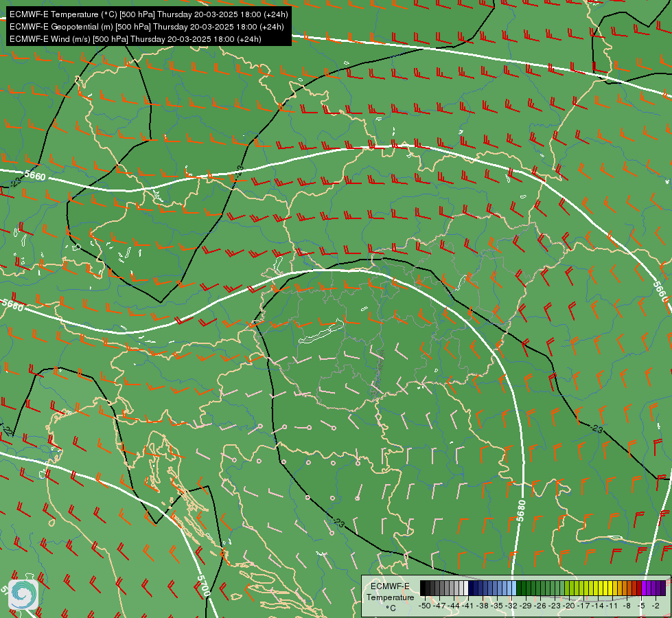The height and width of the screenshot is (618, 672).
Task: Click the ECMWF-E Temperature 500 hPa title line
Action: 148,14
